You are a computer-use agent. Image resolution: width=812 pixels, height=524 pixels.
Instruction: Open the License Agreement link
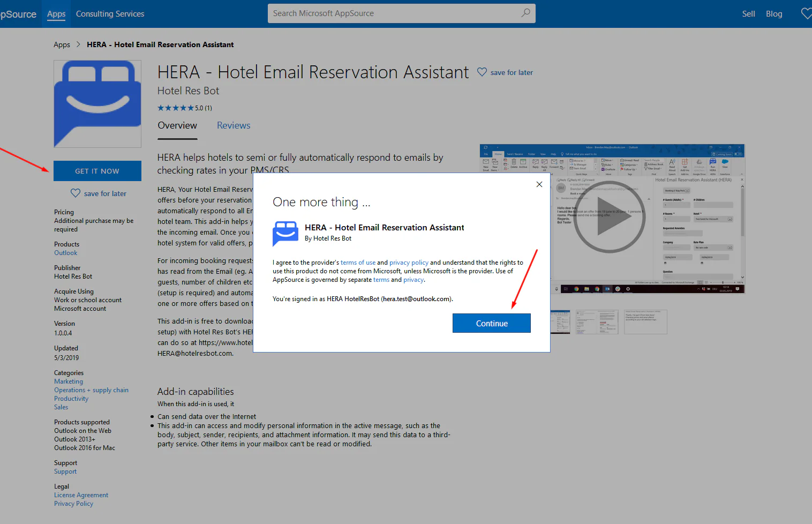81,495
